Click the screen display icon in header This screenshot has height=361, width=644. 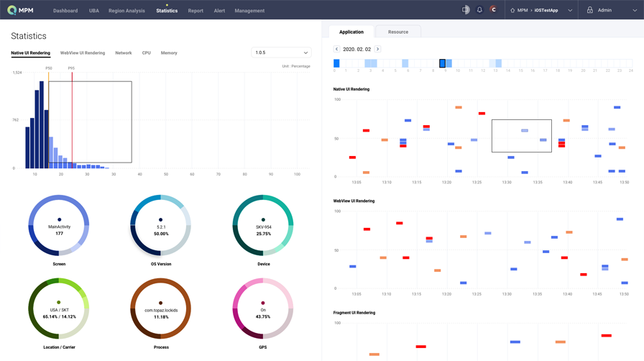pyautogui.click(x=465, y=10)
